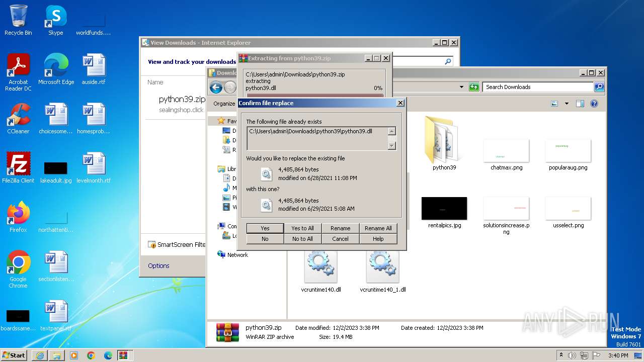Toggle the preview pane button
This screenshot has height=362, width=644.
point(580,104)
